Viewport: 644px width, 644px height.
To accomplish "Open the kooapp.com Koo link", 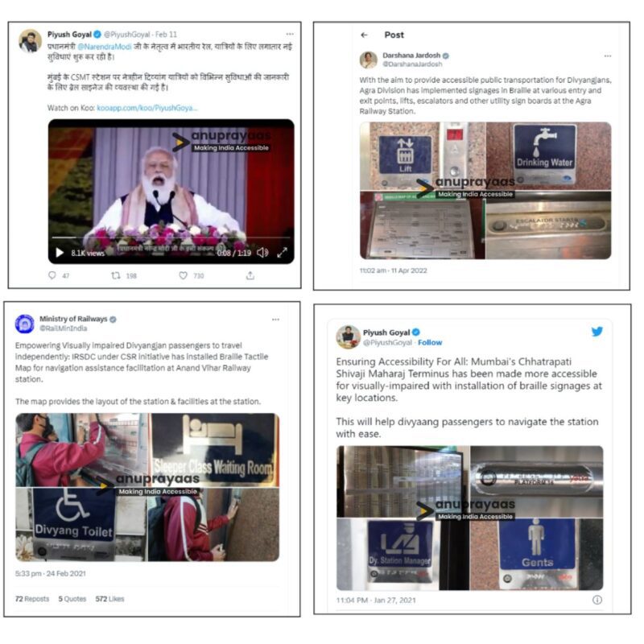I will pos(147,108).
